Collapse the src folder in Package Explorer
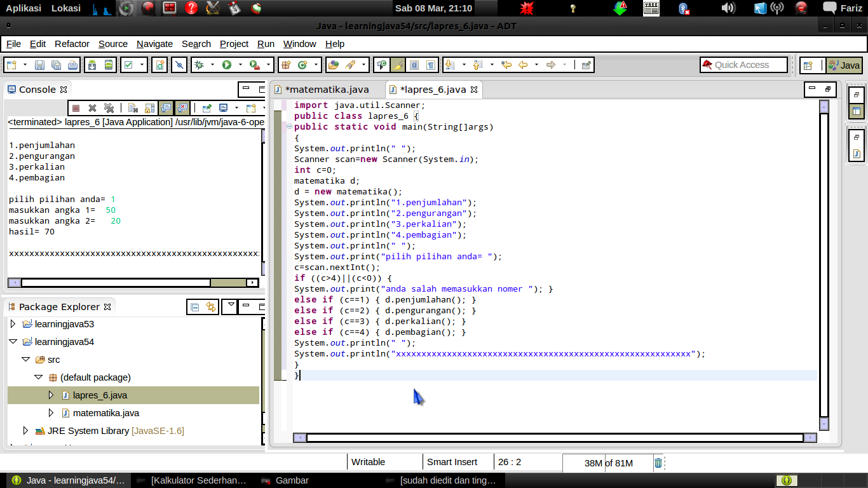868x488 pixels. [25, 360]
